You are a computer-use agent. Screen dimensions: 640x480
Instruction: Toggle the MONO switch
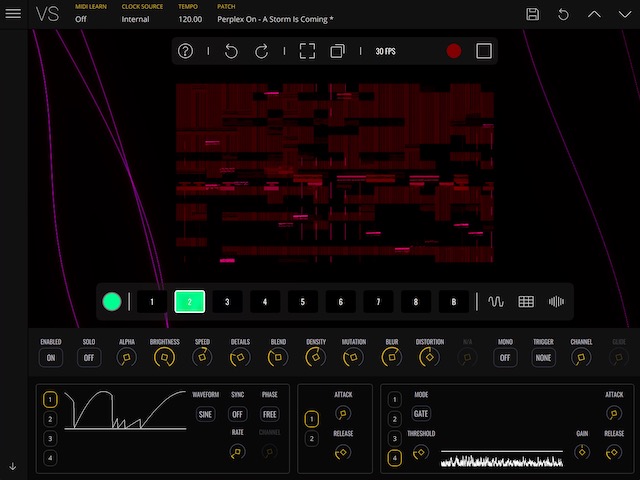(505, 357)
